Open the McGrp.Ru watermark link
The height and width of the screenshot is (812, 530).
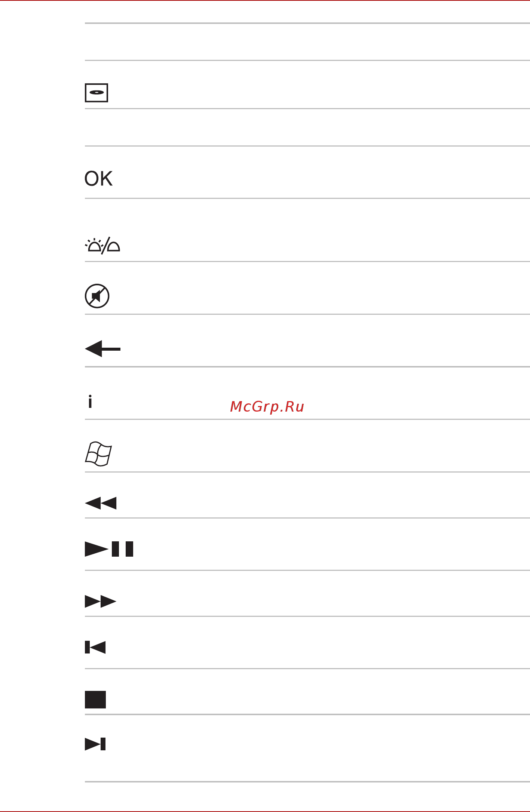pyautogui.click(x=267, y=407)
